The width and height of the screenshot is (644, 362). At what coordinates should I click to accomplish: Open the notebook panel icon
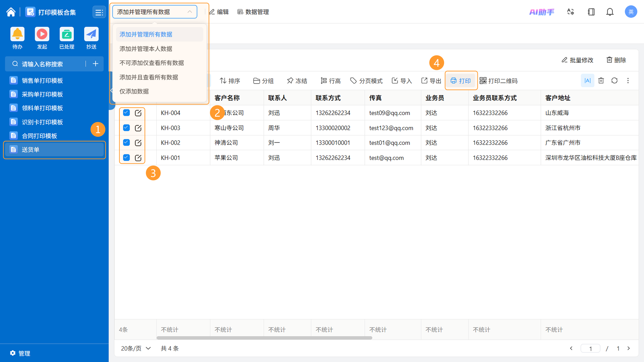[x=591, y=12]
